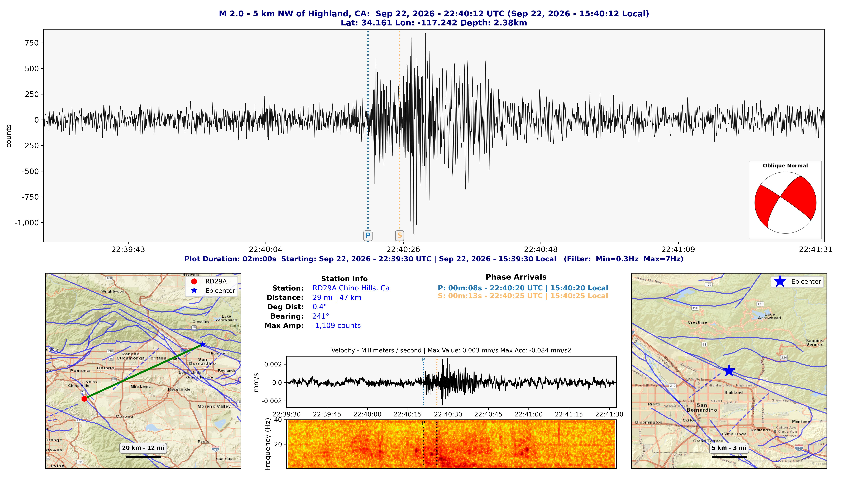Click the Plot Duration filter info text
The width and height of the screenshot is (868, 488).
[x=434, y=259]
